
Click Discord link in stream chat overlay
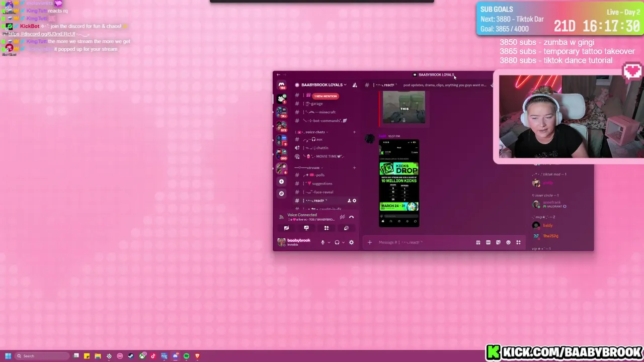coord(42,34)
